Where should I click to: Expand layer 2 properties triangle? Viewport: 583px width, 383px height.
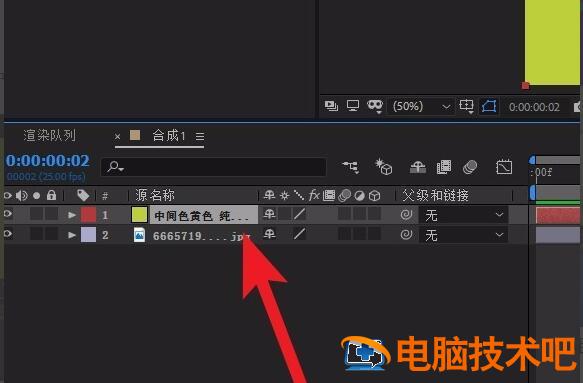[72, 235]
